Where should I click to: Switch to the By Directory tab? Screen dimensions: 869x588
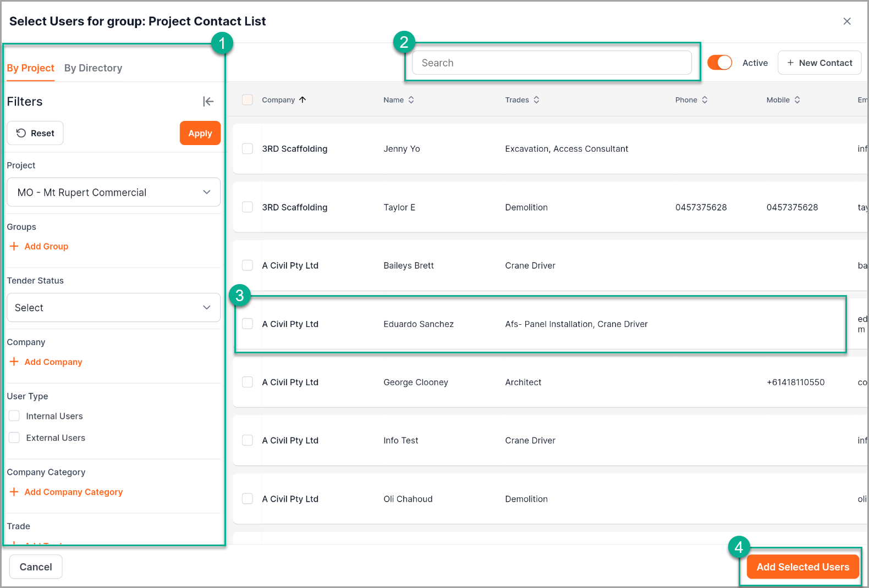coord(93,68)
